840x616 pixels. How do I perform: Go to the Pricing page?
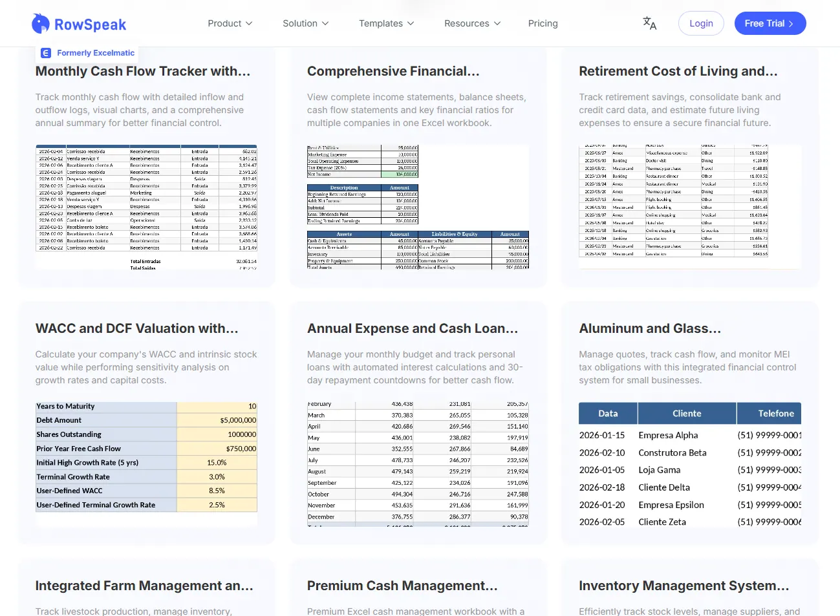(543, 23)
